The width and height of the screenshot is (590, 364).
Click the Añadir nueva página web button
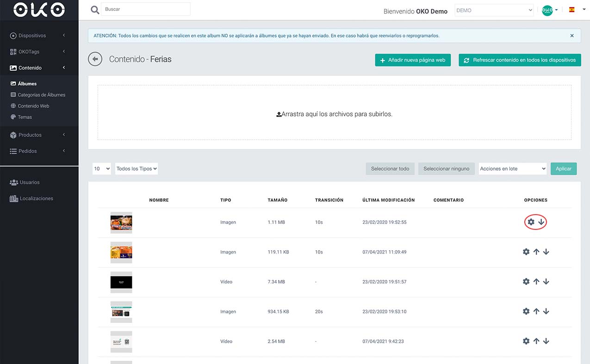pos(413,60)
